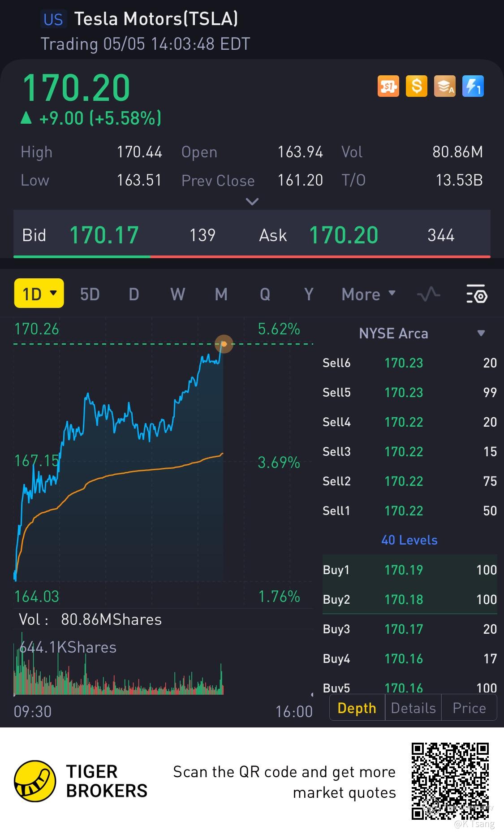Viewport: 504px width, 835px height.
Task: Tap the bid size 139
Action: (202, 235)
